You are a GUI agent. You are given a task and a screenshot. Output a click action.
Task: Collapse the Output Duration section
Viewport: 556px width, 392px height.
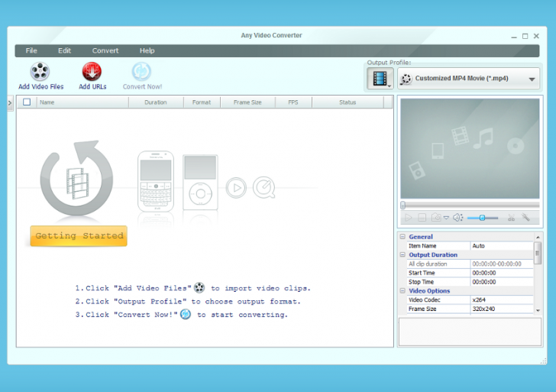click(402, 255)
